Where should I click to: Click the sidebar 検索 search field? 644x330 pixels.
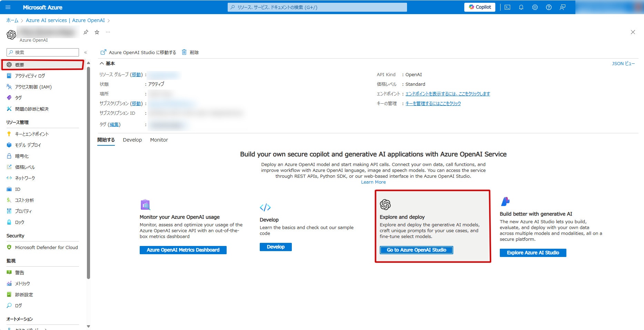43,52
